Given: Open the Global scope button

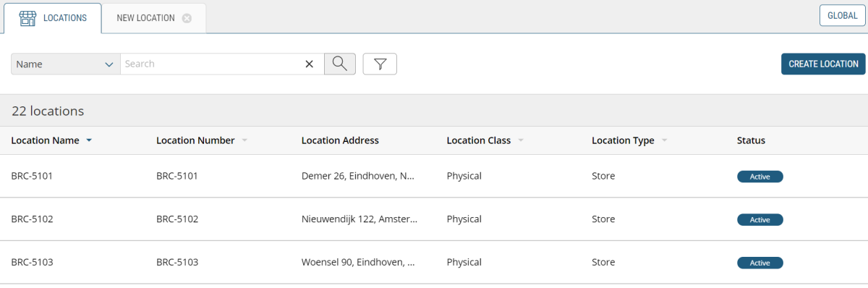Looking at the screenshot, I should click(x=842, y=15).
